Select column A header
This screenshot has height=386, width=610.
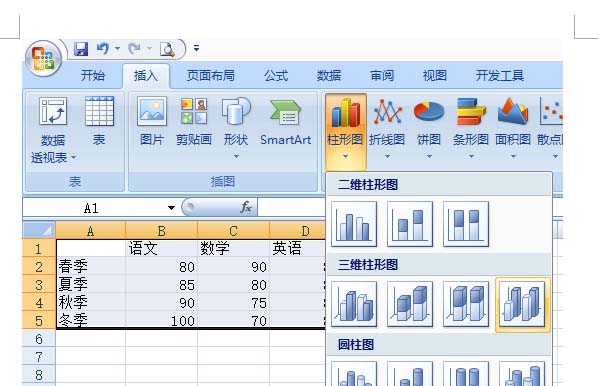pos(91,230)
